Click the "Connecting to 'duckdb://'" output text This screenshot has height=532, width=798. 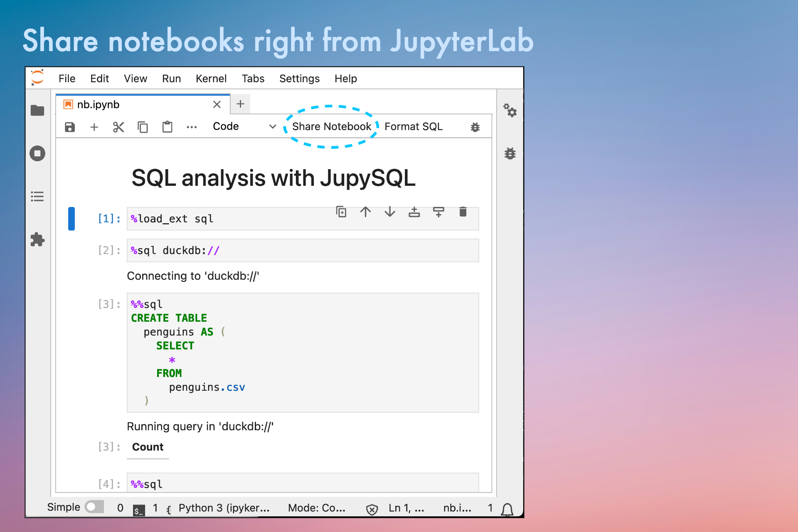point(193,276)
